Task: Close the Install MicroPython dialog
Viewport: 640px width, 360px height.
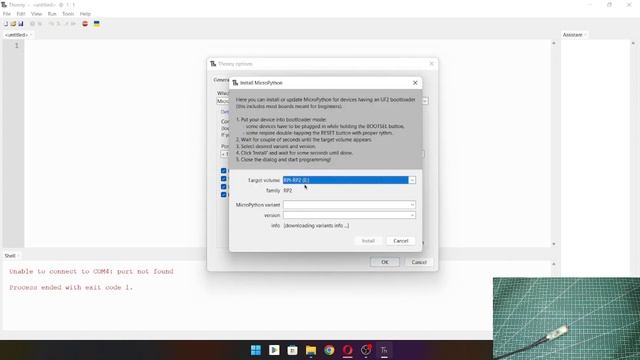Action: 415,83
